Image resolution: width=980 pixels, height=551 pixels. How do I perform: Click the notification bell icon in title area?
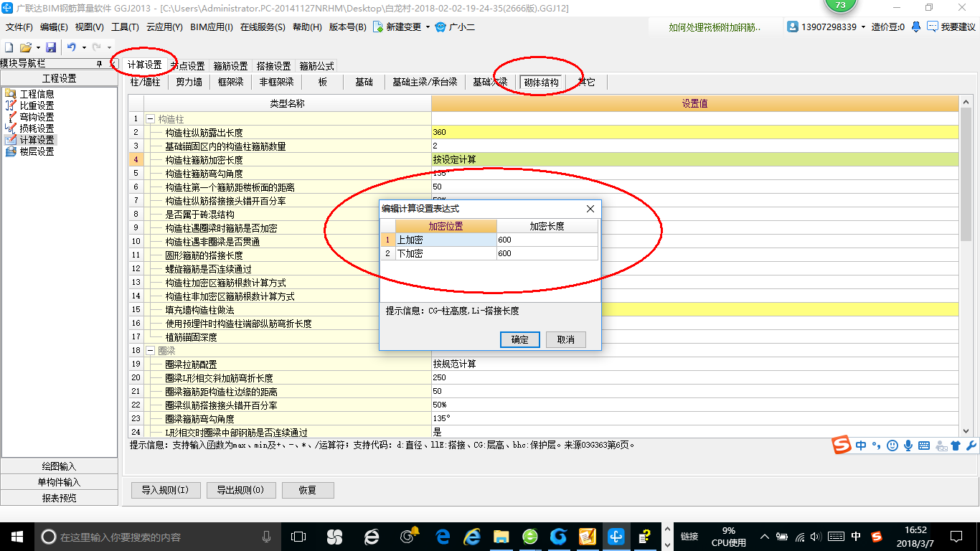[916, 27]
